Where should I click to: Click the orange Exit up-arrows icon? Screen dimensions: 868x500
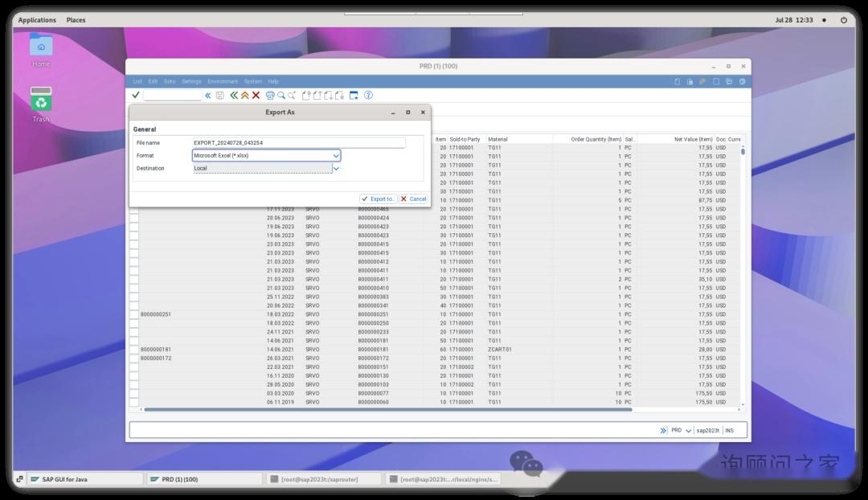pyautogui.click(x=244, y=95)
